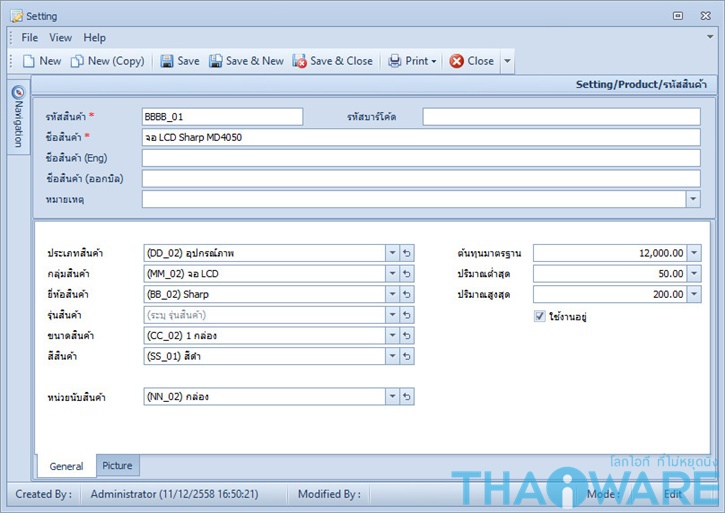Click the toolbar drag grip handle
The height and width of the screenshot is (513, 725).
pyautogui.click(x=11, y=61)
